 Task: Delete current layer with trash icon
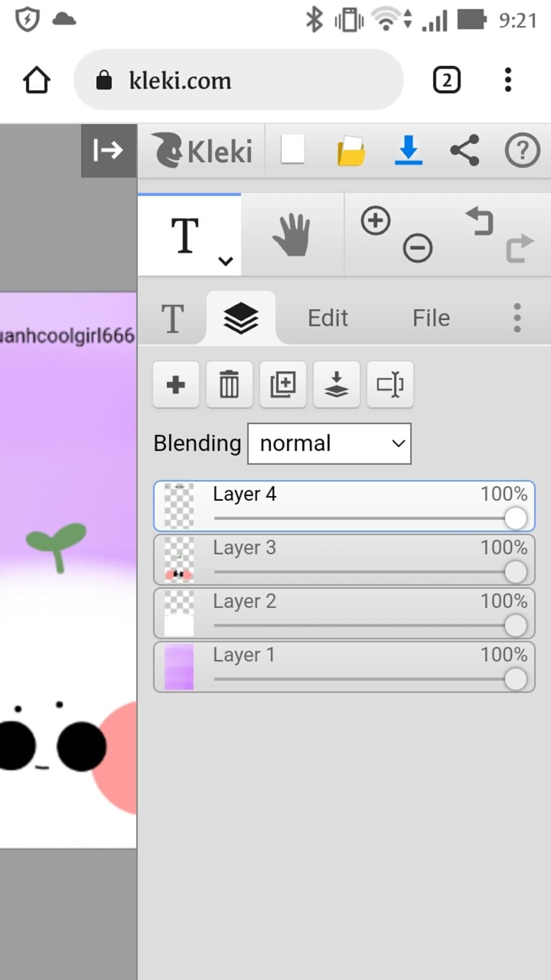[x=229, y=384]
